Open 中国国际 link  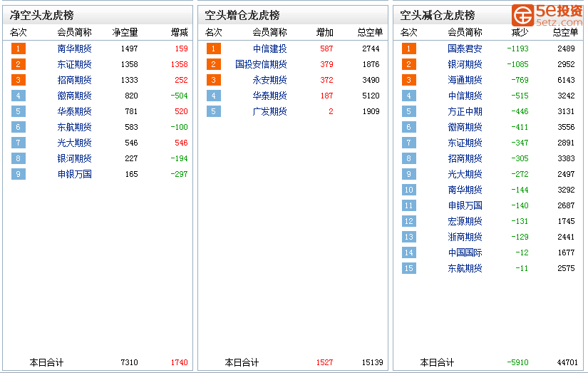tap(465, 253)
